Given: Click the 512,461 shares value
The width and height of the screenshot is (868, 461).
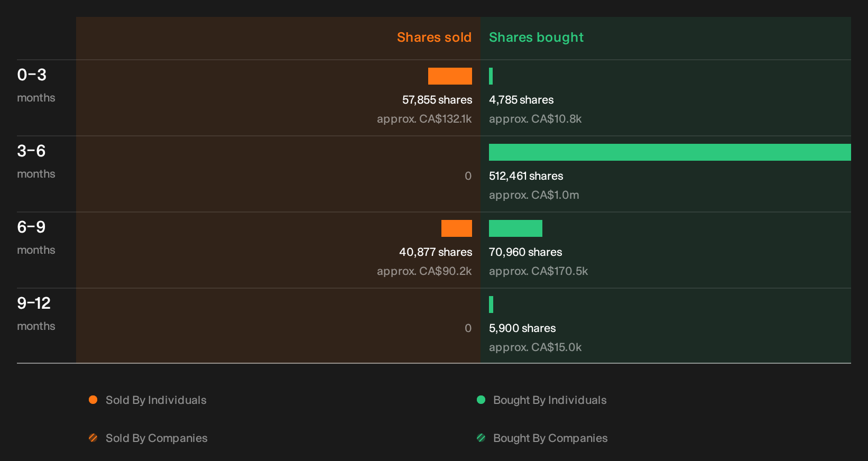Looking at the screenshot, I should click(x=526, y=176).
